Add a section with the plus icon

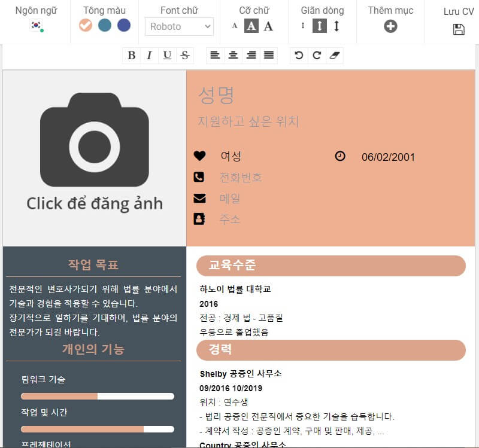click(x=390, y=26)
